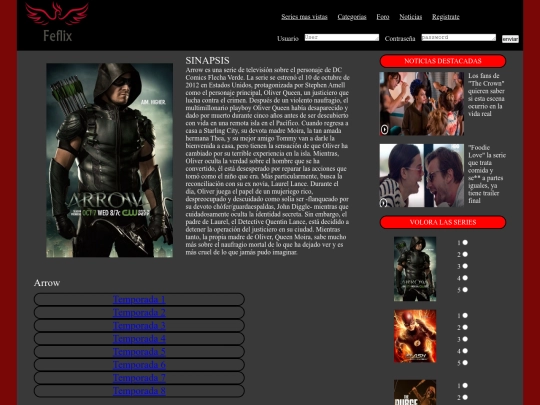Open the Noticias menu link
This screenshot has height=405, width=540.
(411, 17)
